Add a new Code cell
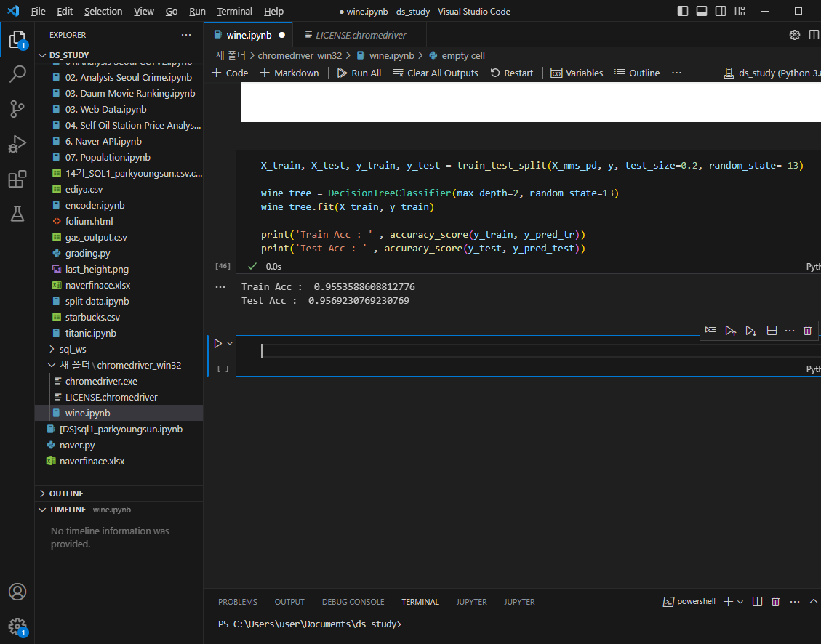Viewport: 821px width, 644px height. (230, 73)
